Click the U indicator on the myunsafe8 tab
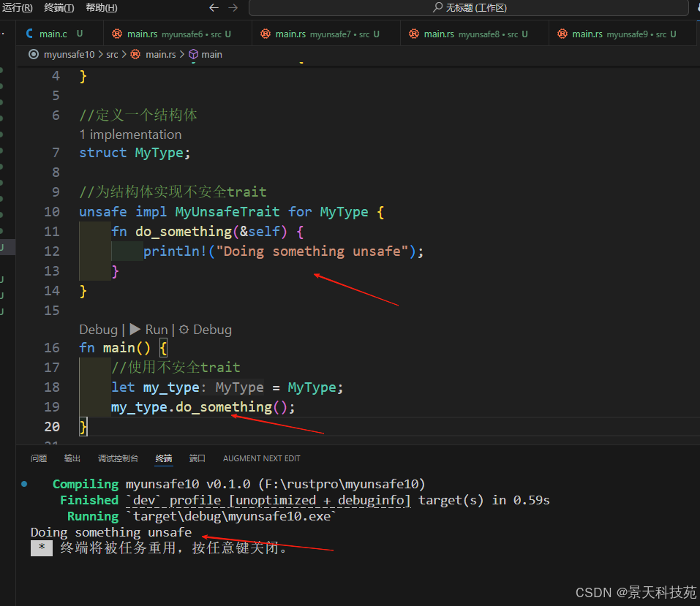This screenshot has width=700, height=606. (525, 33)
